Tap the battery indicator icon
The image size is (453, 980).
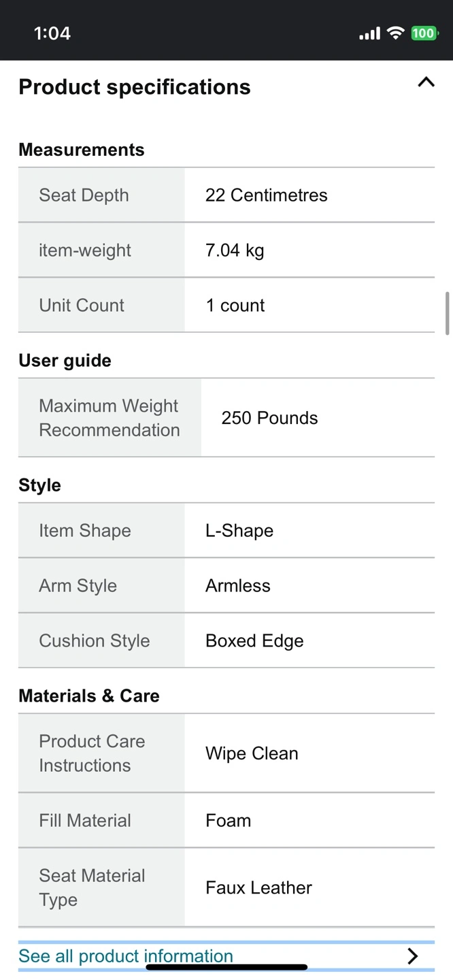pos(423,33)
